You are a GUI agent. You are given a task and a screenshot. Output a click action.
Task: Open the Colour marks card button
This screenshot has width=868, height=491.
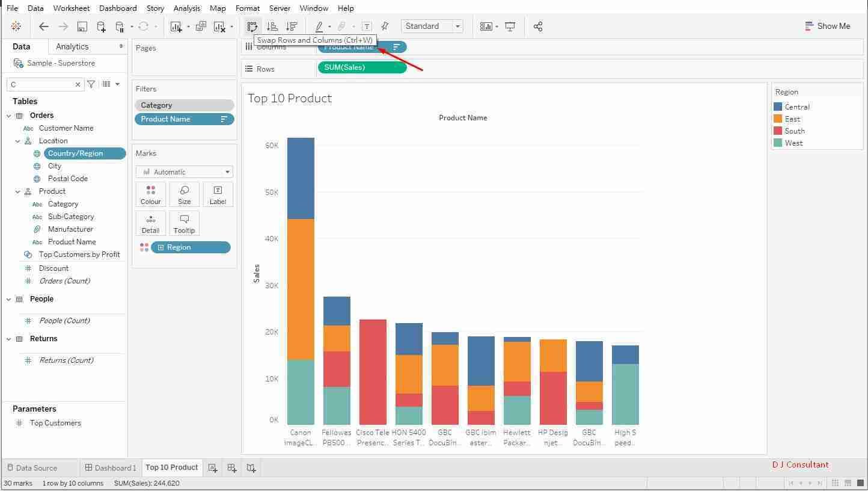click(x=151, y=195)
